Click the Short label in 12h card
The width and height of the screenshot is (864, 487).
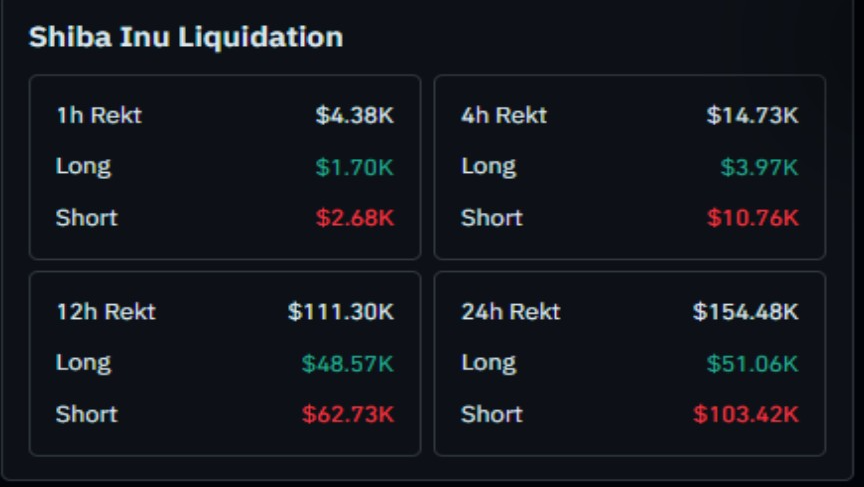(87, 414)
